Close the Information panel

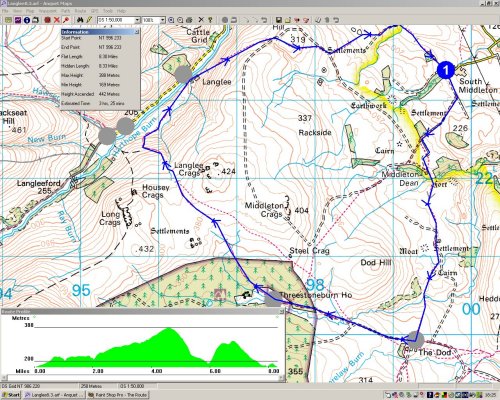pyautogui.click(x=137, y=32)
